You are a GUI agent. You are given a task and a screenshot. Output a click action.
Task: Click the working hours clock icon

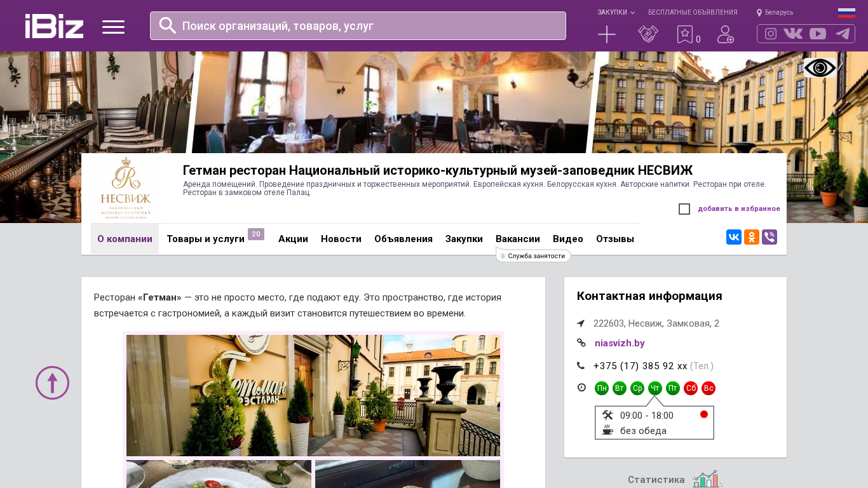pos(581,388)
